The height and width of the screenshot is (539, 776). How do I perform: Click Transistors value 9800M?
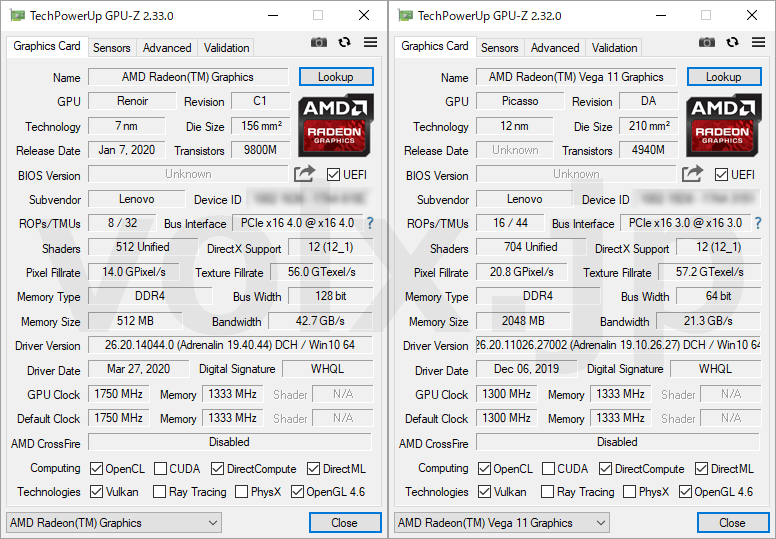tap(260, 150)
